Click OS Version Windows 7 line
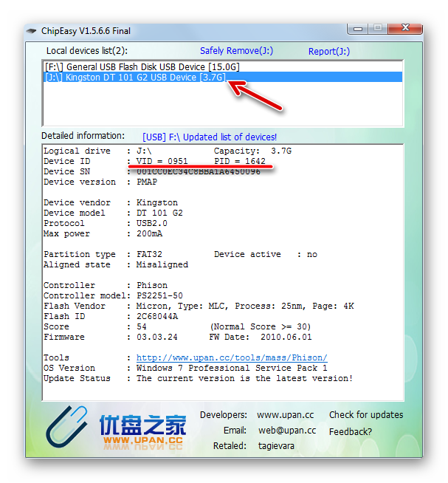Image resolution: width=448 pixels, height=483 pixels. coord(232,368)
